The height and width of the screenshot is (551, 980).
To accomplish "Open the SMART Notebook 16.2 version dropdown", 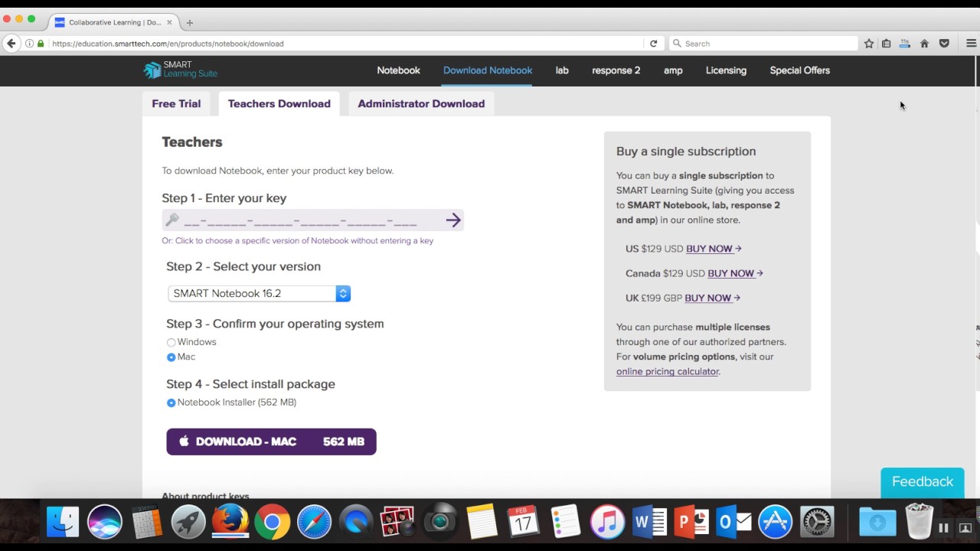I will (x=259, y=293).
